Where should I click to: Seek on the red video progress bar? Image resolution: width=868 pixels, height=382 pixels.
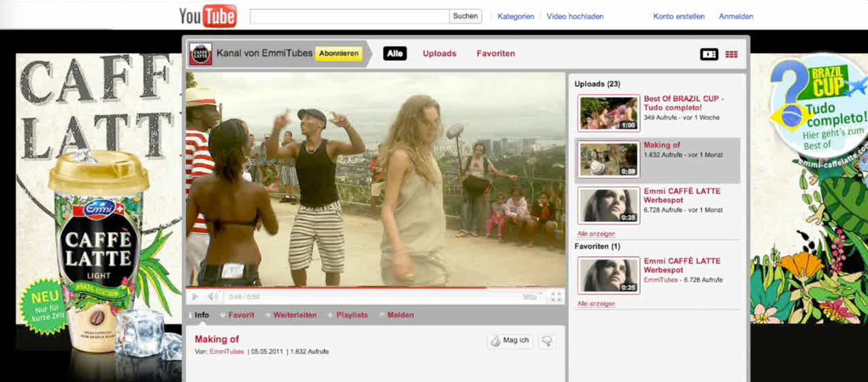375,287
